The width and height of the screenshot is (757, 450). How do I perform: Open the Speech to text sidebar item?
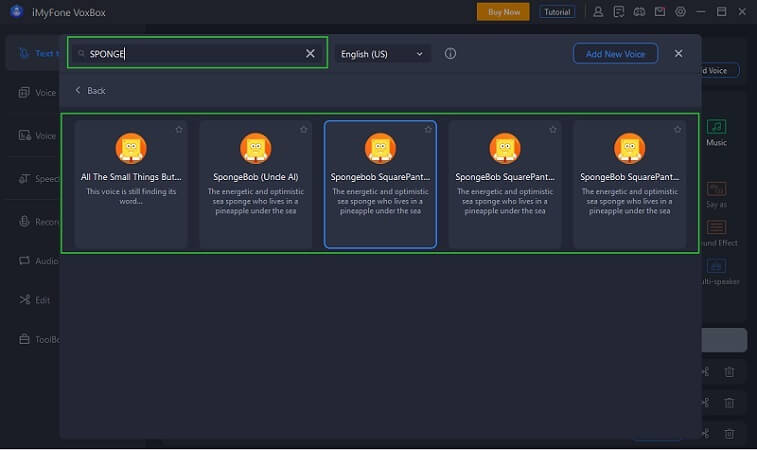tap(39, 179)
